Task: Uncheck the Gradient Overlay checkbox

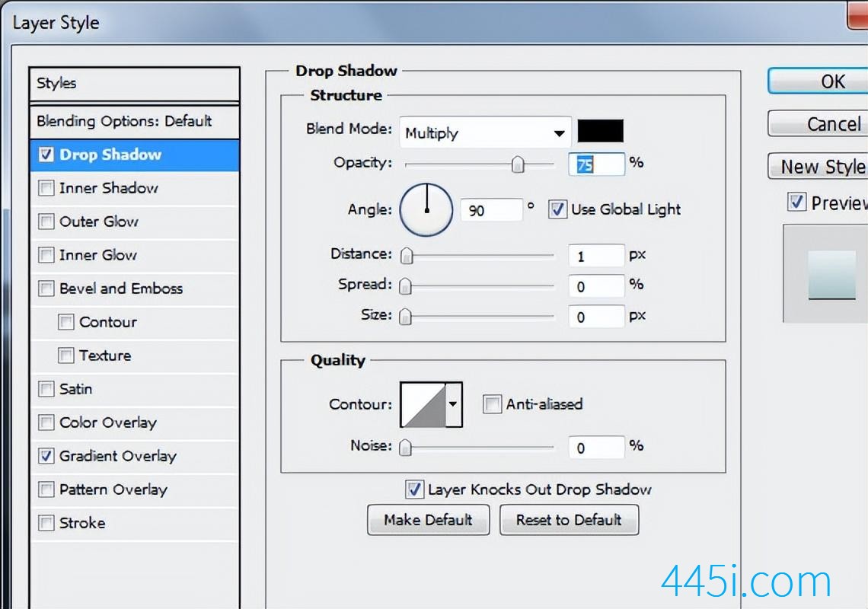Action: [46, 456]
